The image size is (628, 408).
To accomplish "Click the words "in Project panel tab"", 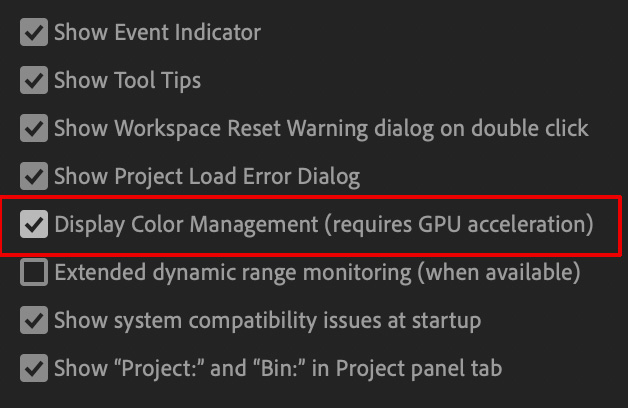I will 409,368.
